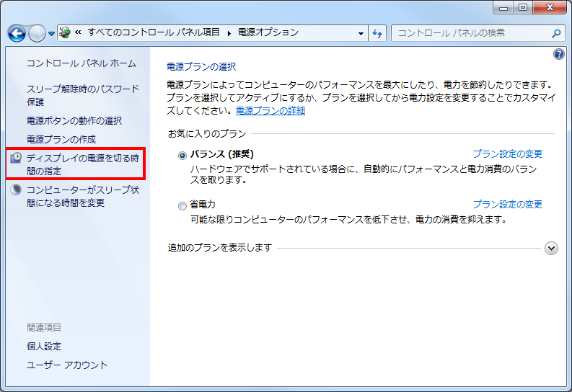
Task: Select the 省電力 power plan radio button
Action: click(x=182, y=205)
